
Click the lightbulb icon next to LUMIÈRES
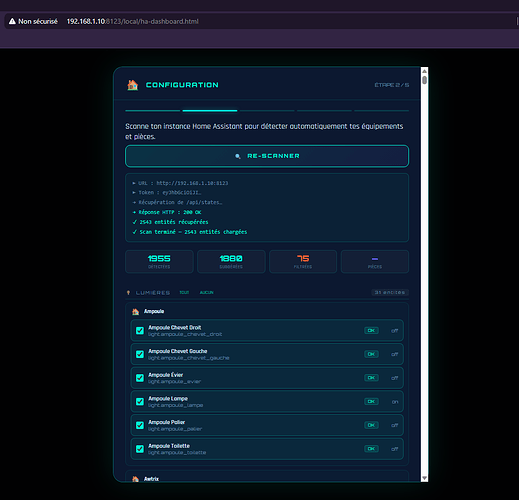click(128, 293)
